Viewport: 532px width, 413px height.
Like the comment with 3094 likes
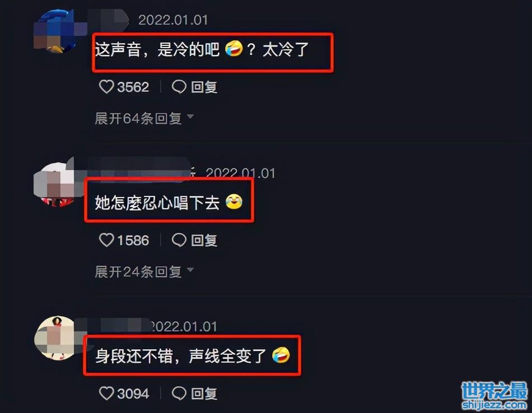click(x=106, y=393)
